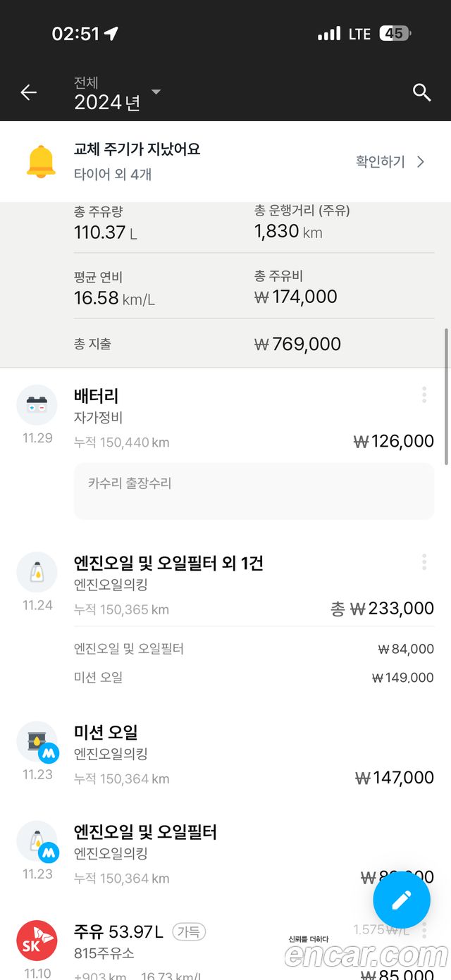
Task: Tap the blue pencil floating edit button
Action: pyautogui.click(x=402, y=900)
